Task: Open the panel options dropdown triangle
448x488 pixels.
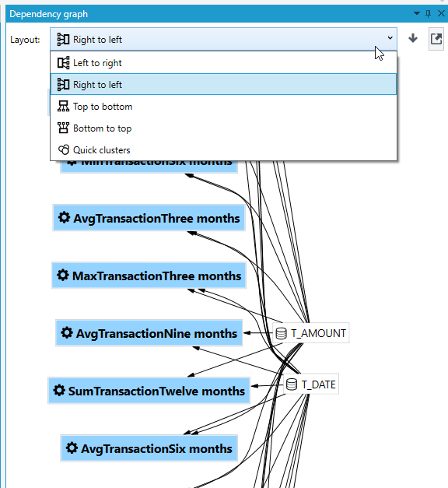Action: (417, 13)
